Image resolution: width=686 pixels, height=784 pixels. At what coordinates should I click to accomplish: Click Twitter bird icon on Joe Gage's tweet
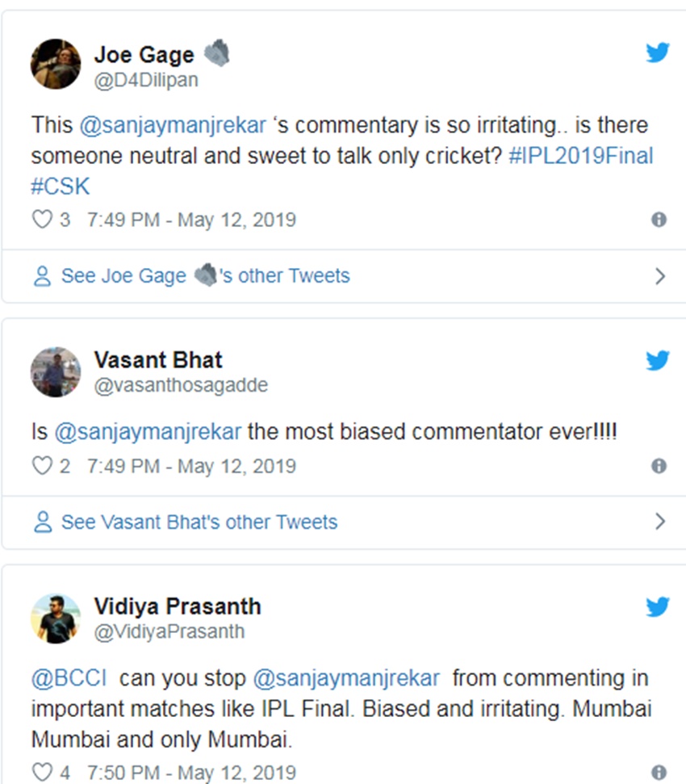point(658,54)
